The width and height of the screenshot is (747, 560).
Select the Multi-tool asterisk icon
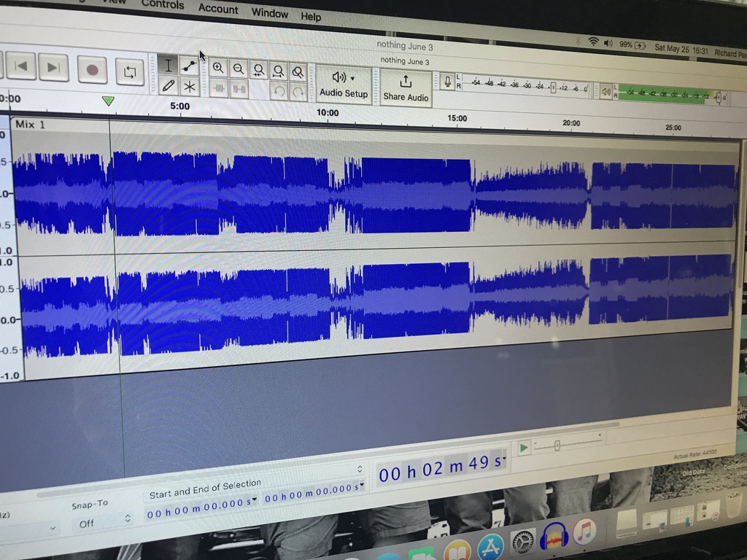(189, 87)
